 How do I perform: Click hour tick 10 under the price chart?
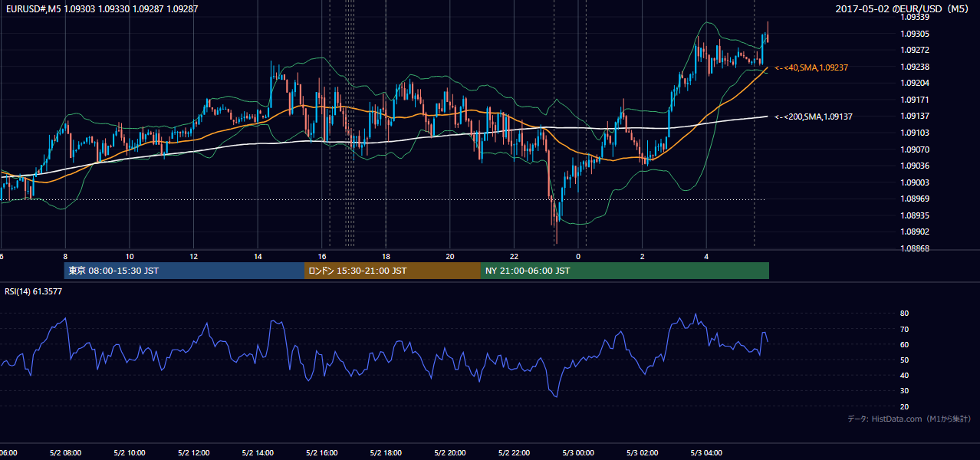tap(130, 257)
